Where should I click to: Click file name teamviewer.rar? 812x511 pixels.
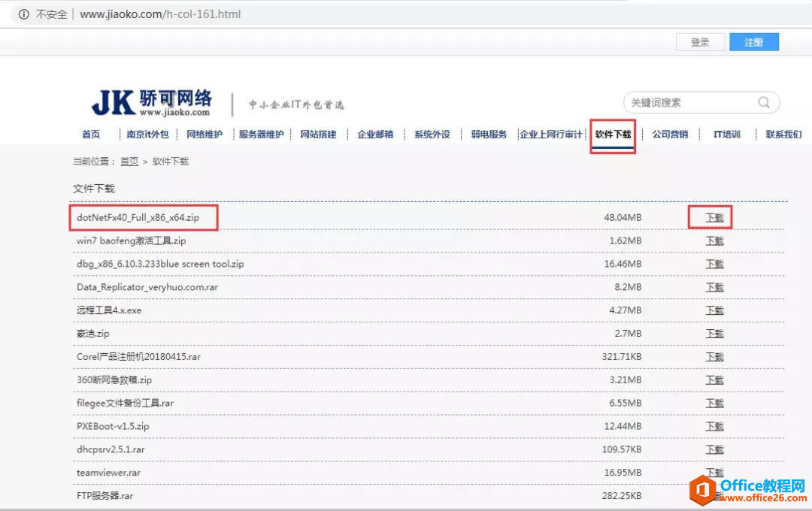(x=108, y=473)
